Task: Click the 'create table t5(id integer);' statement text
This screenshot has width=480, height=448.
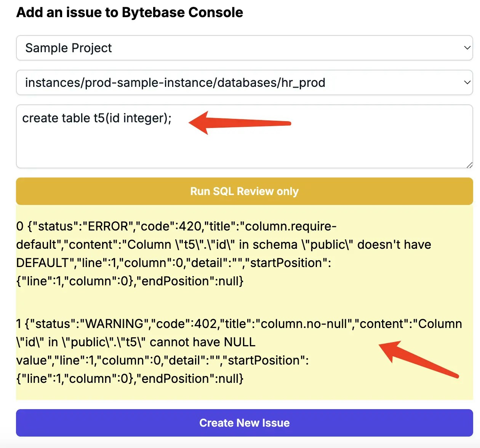Action: click(x=97, y=118)
